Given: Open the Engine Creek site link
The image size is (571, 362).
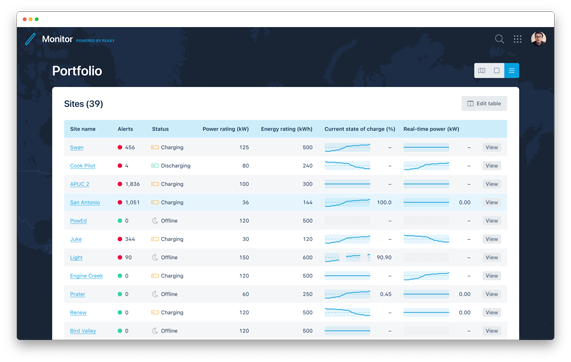Looking at the screenshot, I should (x=86, y=276).
